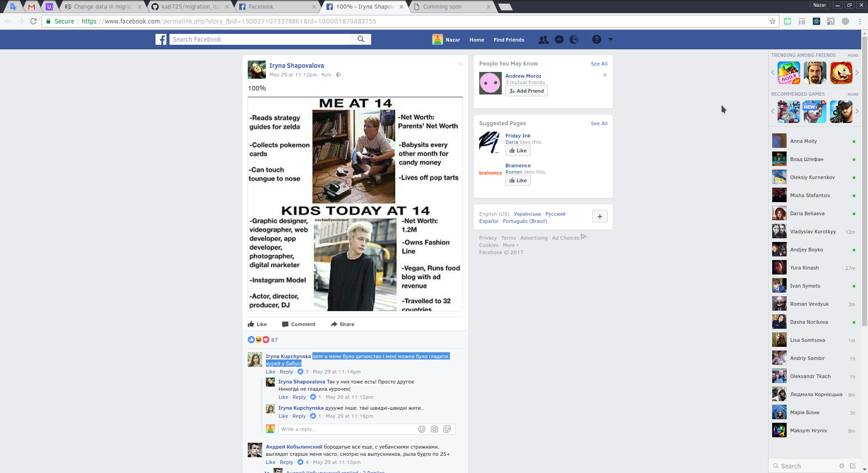Click next arrow in Trending Among Friends
This screenshot has height=473, width=868.
(x=857, y=72)
